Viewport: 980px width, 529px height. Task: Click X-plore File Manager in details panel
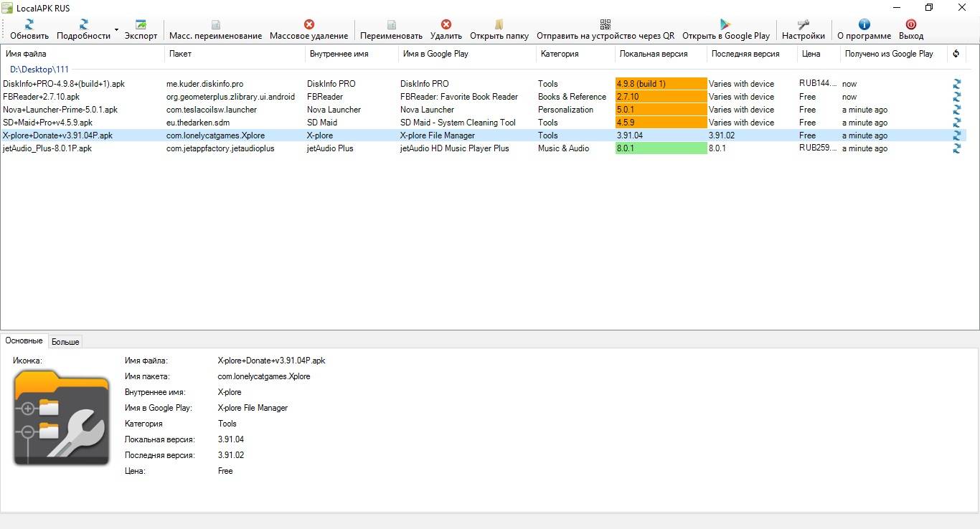click(253, 408)
